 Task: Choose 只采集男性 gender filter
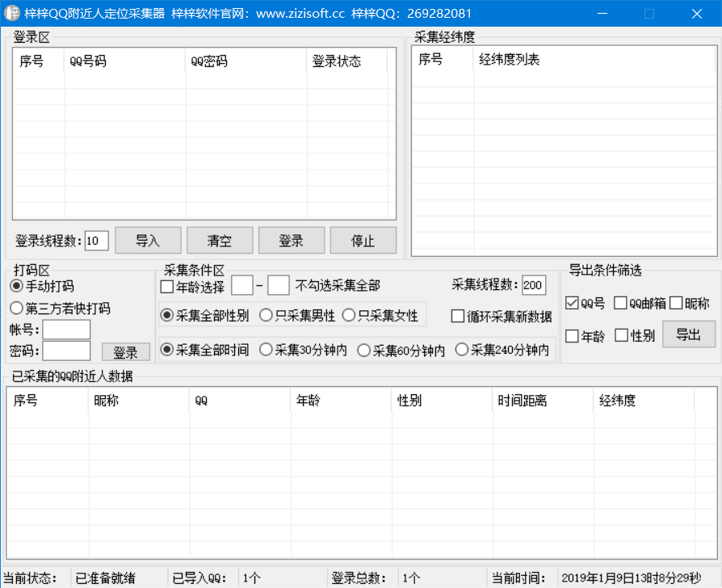[266, 315]
